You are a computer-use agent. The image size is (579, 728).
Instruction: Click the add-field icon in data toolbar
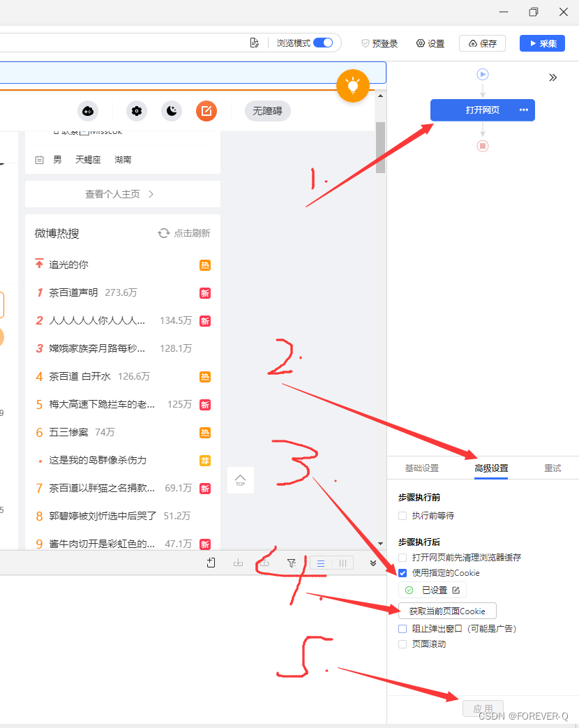211,563
